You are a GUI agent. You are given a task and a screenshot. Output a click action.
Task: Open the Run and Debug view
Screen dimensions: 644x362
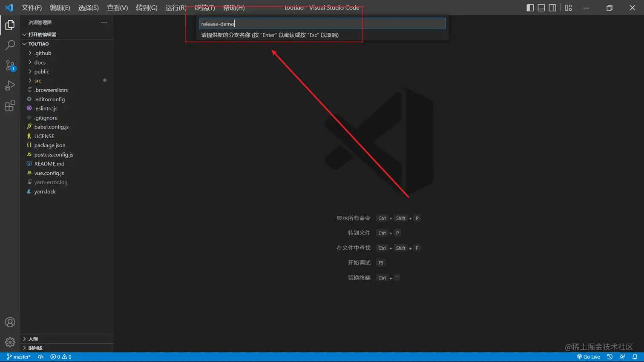10,86
